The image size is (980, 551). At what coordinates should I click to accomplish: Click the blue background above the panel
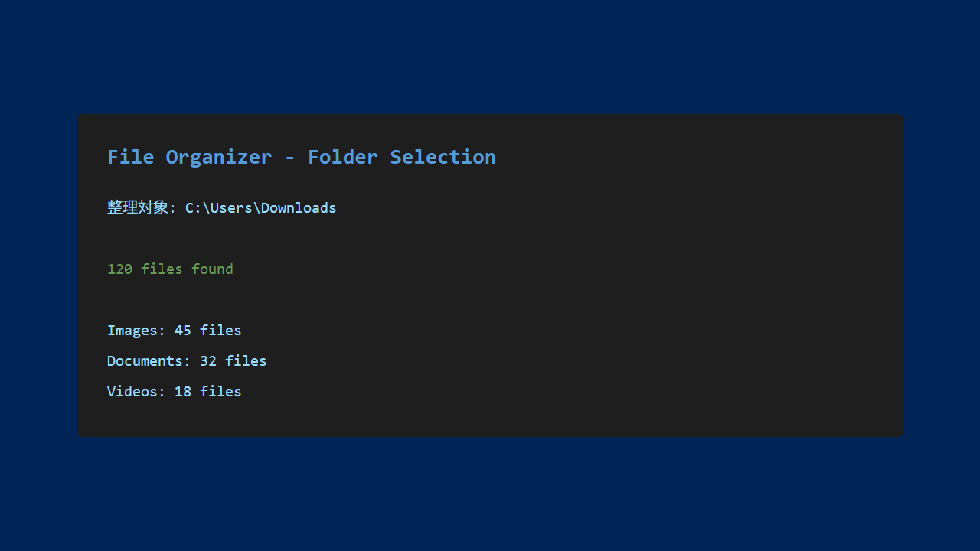click(x=490, y=57)
